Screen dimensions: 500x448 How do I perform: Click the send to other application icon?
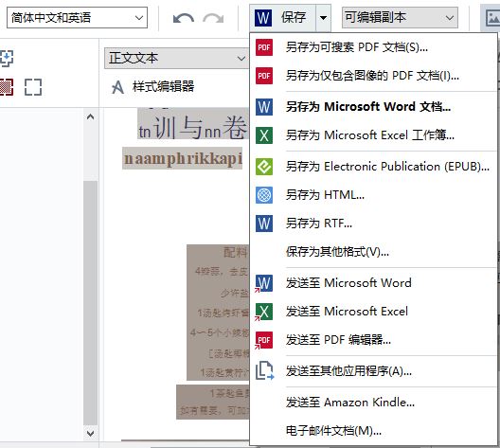point(264,370)
